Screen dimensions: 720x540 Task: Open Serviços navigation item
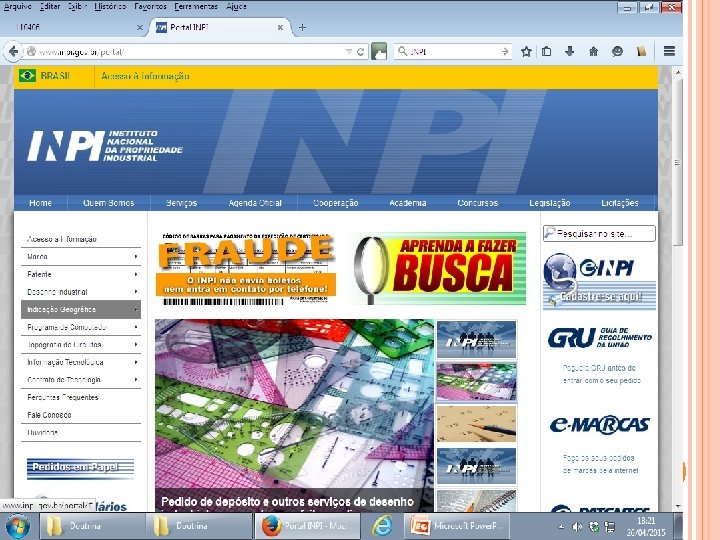coord(181,202)
